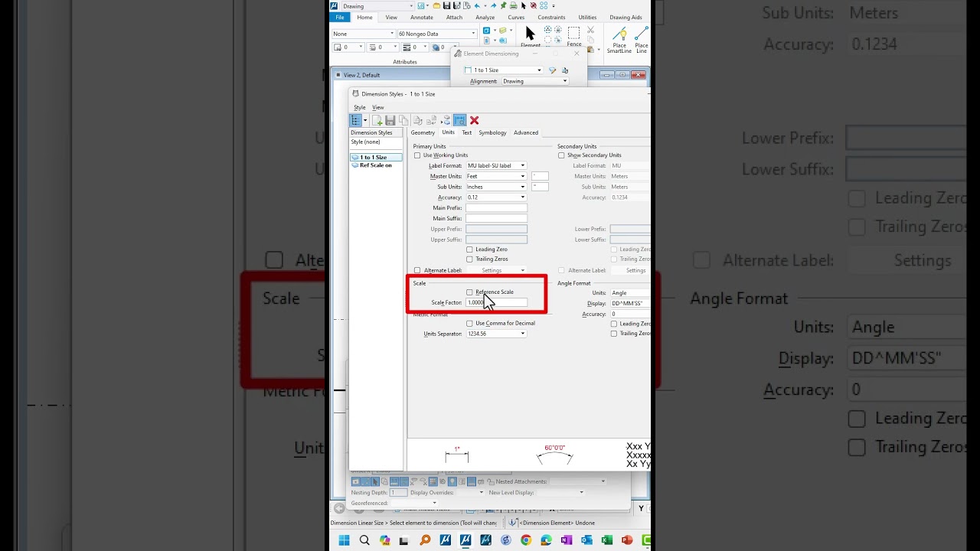
Task: Toggle the primary Trailing Zeros checkbox
Action: click(469, 259)
